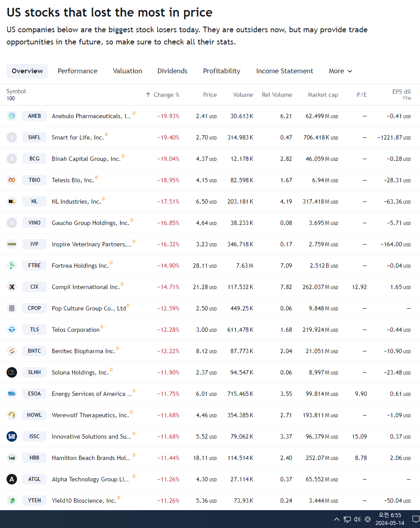Open the ISSC ticker link
Image resolution: width=420 pixels, height=528 pixels.
point(34,436)
